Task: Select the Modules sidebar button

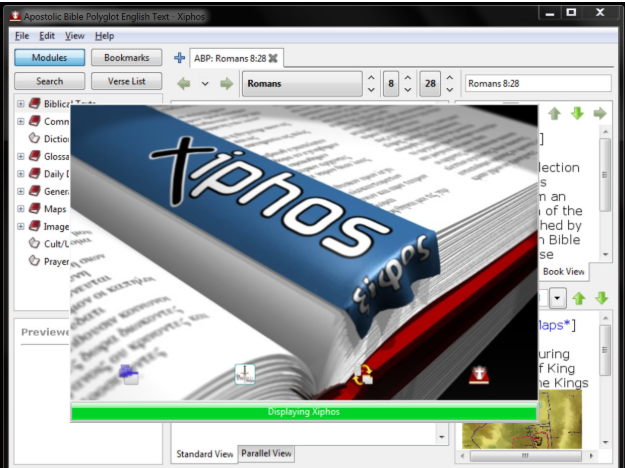Action: pos(49,57)
